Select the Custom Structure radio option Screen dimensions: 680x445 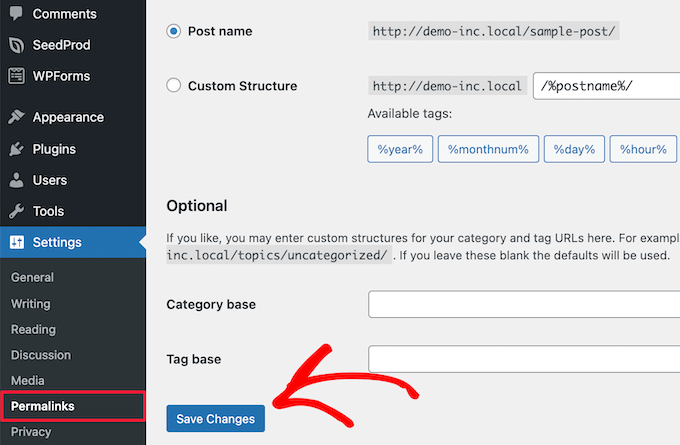point(174,86)
